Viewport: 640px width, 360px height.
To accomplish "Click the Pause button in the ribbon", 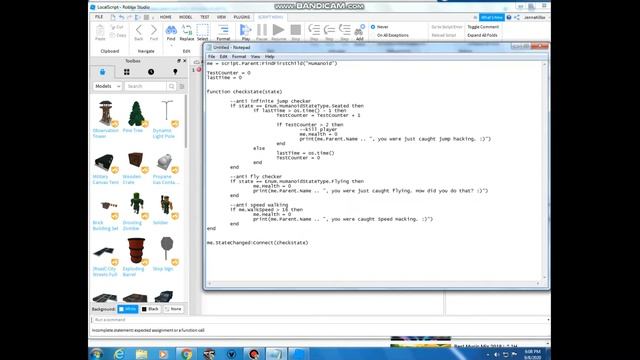I will coord(262,30).
